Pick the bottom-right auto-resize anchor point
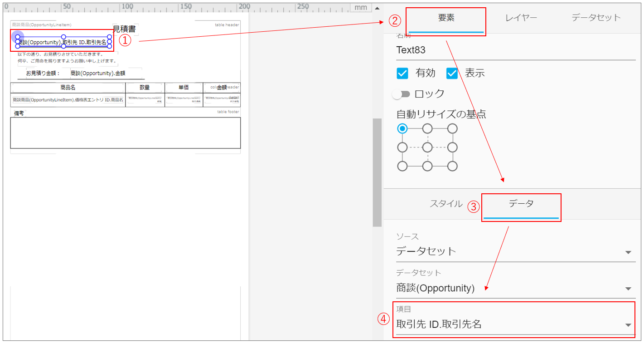Image resolution: width=644 pixels, height=344 pixels. tap(452, 166)
